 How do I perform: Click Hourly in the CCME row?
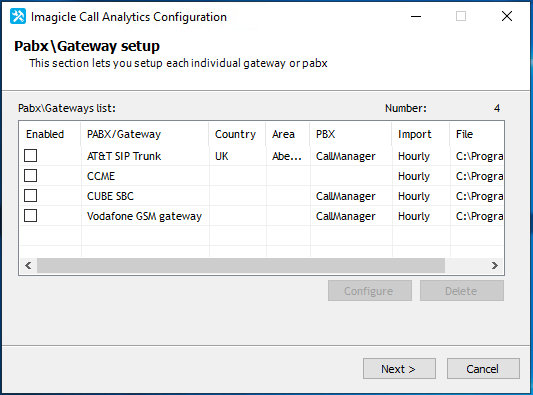click(x=414, y=176)
